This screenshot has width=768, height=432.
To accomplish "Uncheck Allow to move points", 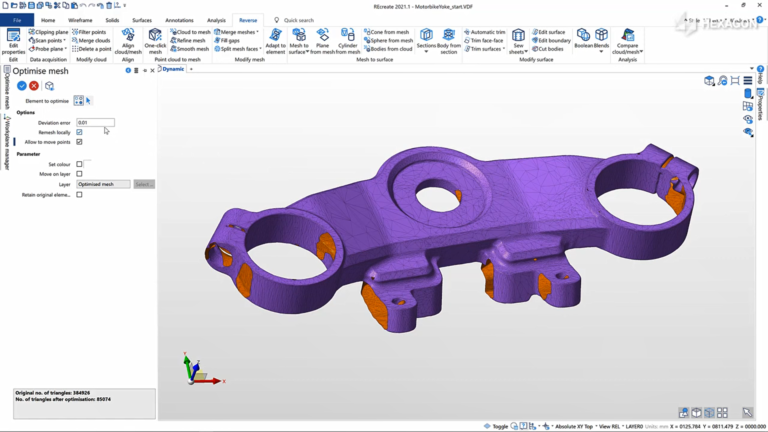I will pyautogui.click(x=79, y=142).
